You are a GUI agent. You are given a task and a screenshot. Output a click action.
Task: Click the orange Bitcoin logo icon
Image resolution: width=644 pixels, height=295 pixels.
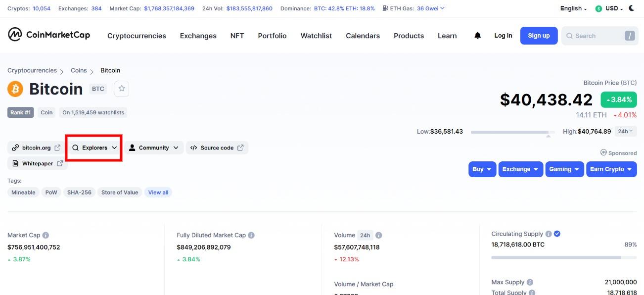click(x=15, y=89)
